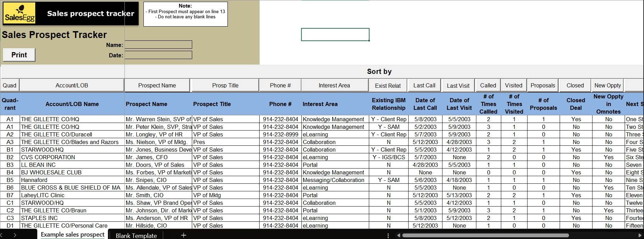
Task: Sort by Prospect Name
Action: click(x=157, y=85)
